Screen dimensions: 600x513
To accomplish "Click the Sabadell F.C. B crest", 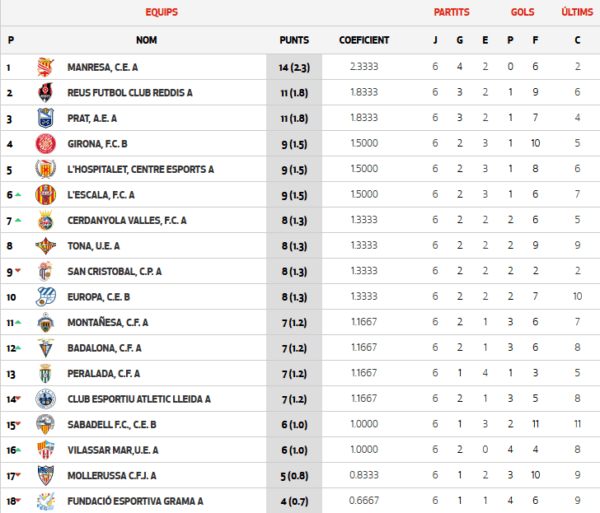I will (46, 424).
